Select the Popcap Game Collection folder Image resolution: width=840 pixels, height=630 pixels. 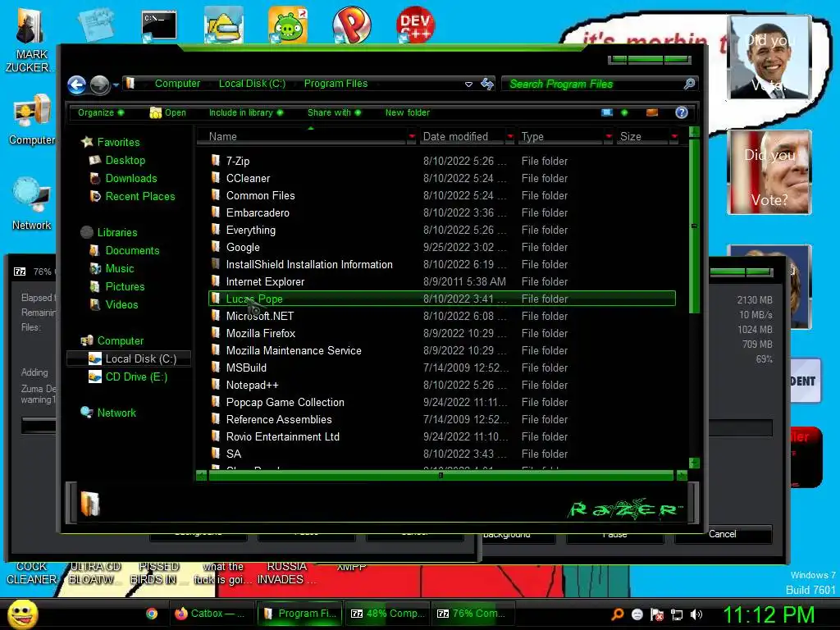442,402
